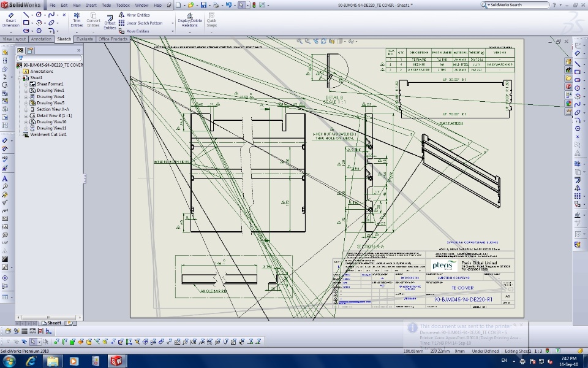Viewport: 588px width, 368px height.
Task: Toggle the arrow Select filter button
Action: click(33, 342)
